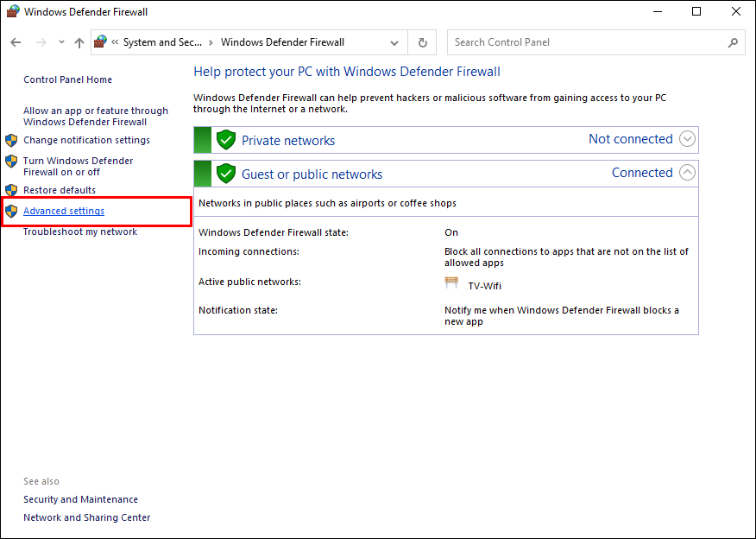
Task: Click green shield icon for Private networks
Action: pyautogui.click(x=225, y=140)
